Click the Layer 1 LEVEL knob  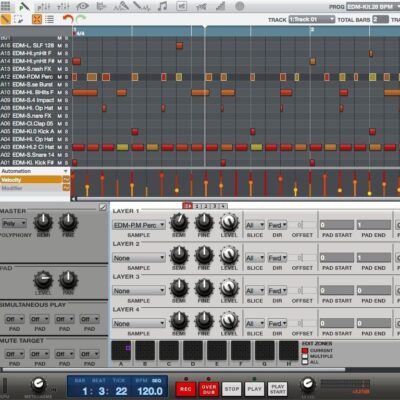click(229, 223)
